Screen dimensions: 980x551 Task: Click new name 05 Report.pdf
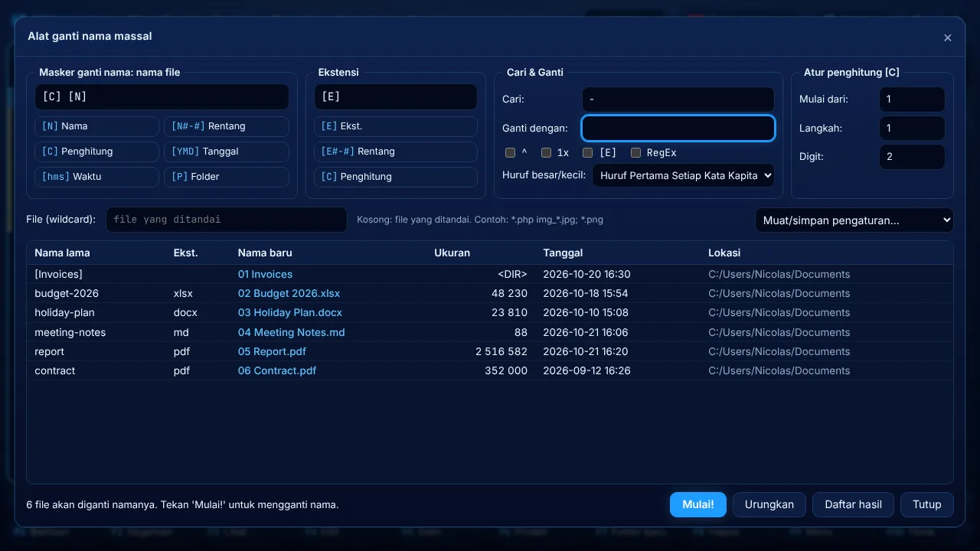click(x=272, y=352)
